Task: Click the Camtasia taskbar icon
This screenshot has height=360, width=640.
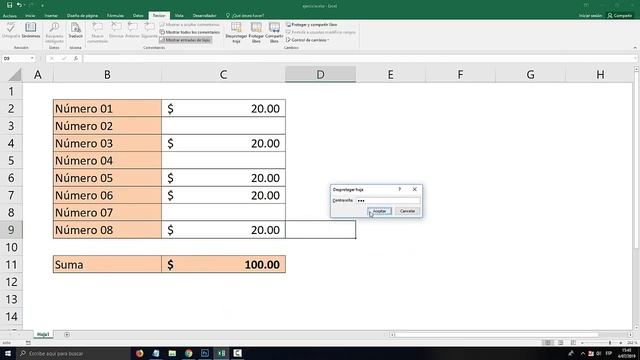Action: click(x=238, y=353)
